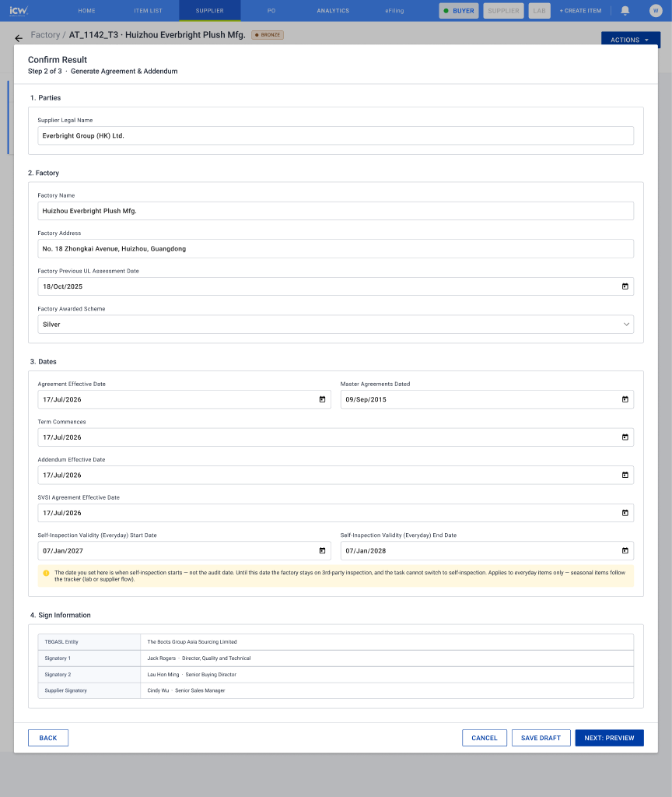
Task: Click Addendum Effective Date field
Action: click(x=336, y=476)
